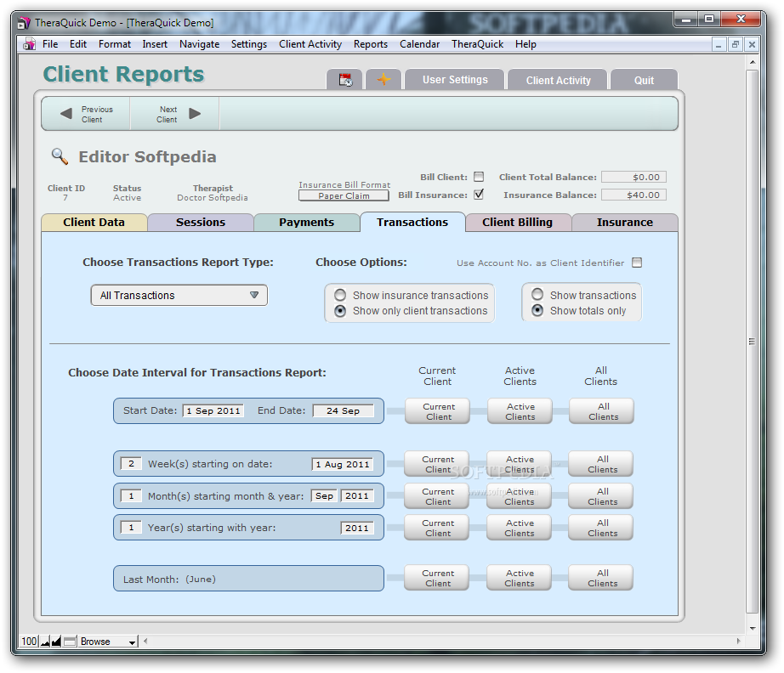Open the Browse mode dropdown in status bar
The width and height of the screenshot is (784, 673).
pyautogui.click(x=108, y=642)
